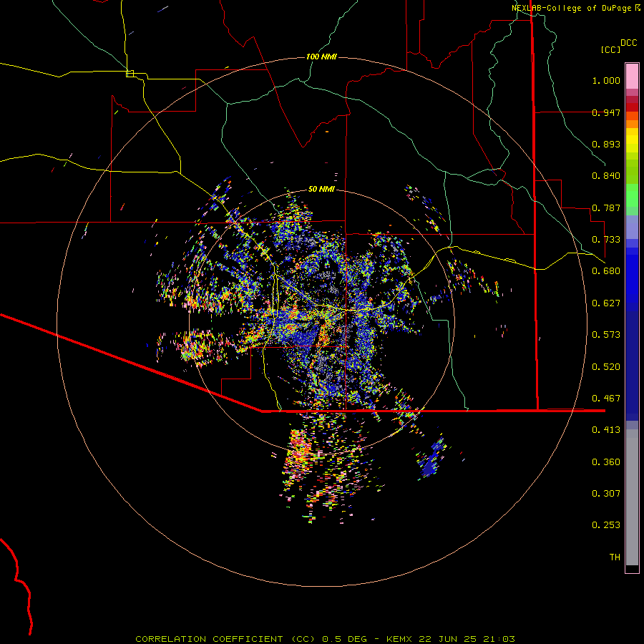Click the 50 NMI range ring label

point(321,190)
